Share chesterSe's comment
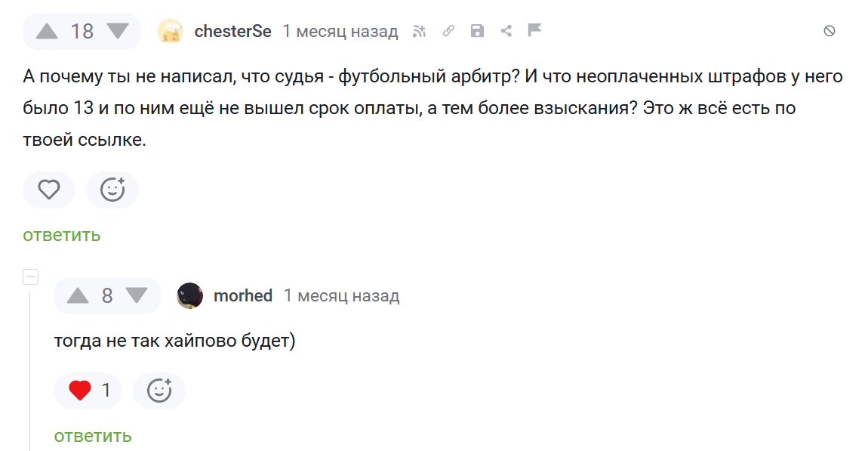This screenshot has height=451, width=868. pos(506,31)
